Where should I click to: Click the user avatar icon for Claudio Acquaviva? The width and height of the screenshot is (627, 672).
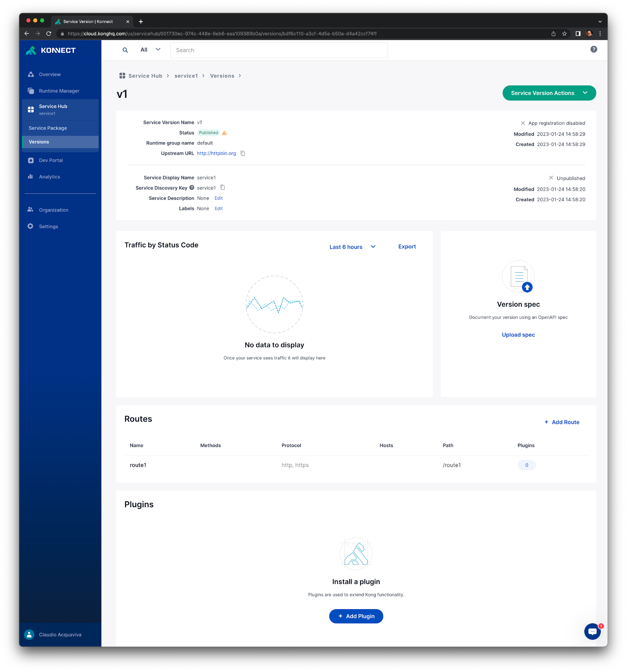(29, 634)
